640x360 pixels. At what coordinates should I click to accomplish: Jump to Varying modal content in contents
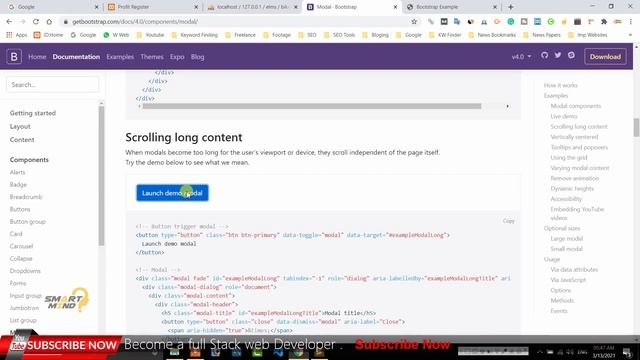tap(580, 168)
